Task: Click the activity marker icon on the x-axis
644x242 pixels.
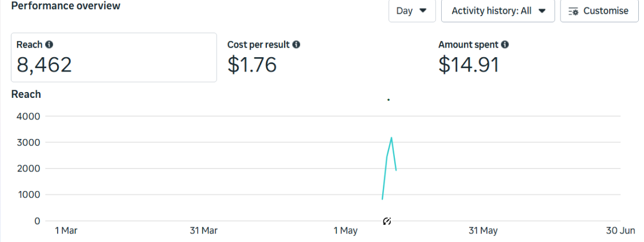Action: [x=387, y=221]
